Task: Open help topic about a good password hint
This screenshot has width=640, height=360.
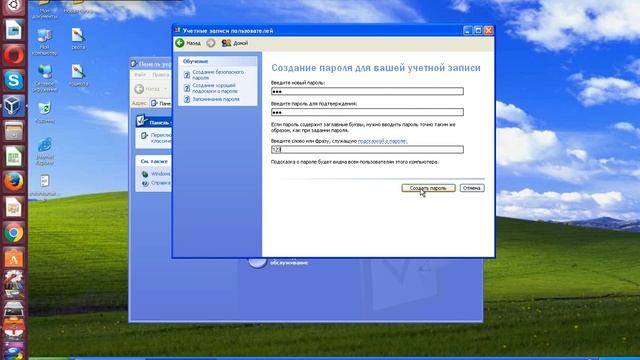Action: pos(215,88)
